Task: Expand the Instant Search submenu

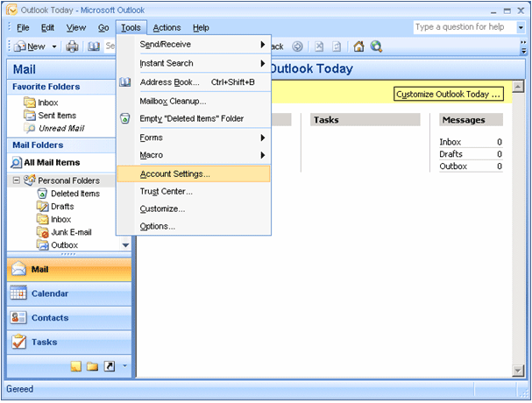Action: pos(262,63)
